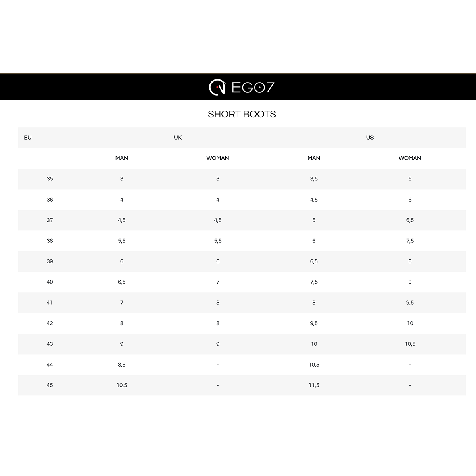Click EU size 42 row label
Image resolution: width=476 pixels, height=476 pixels.
pos(50,323)
